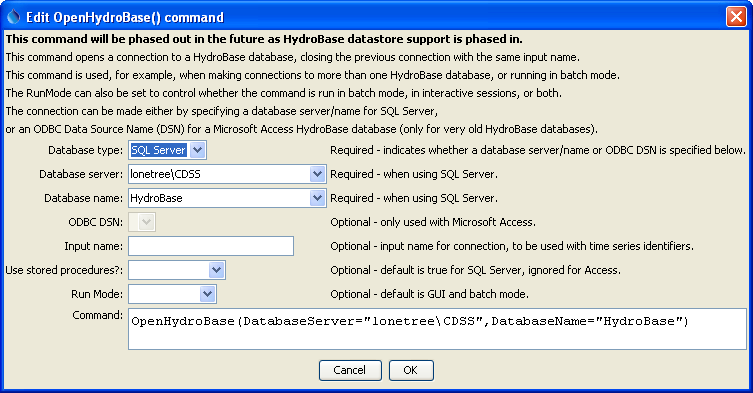Close the Edit OpenHydroBase dialog

pos(736,17)
